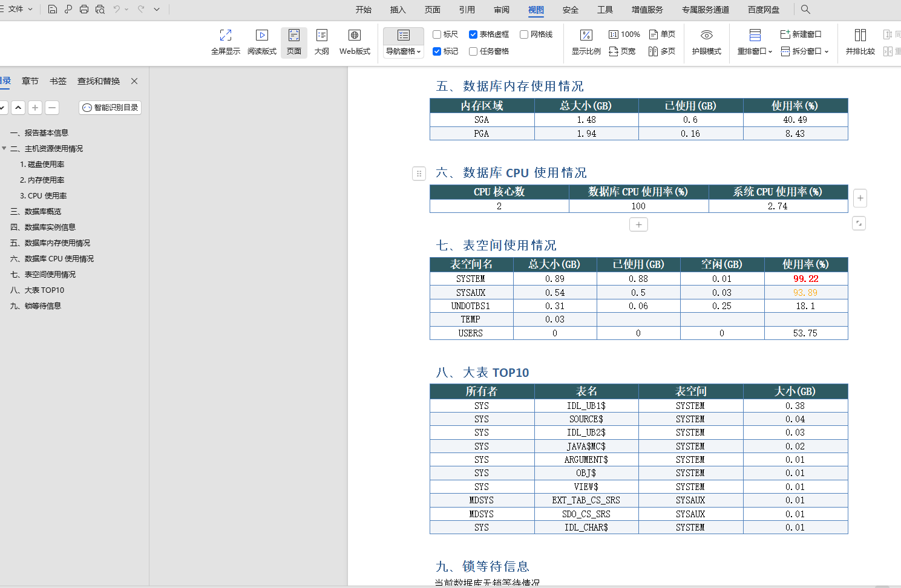Screen dimensions: 901x588
Task: Close the navigation pane with X
Action: 134,81
